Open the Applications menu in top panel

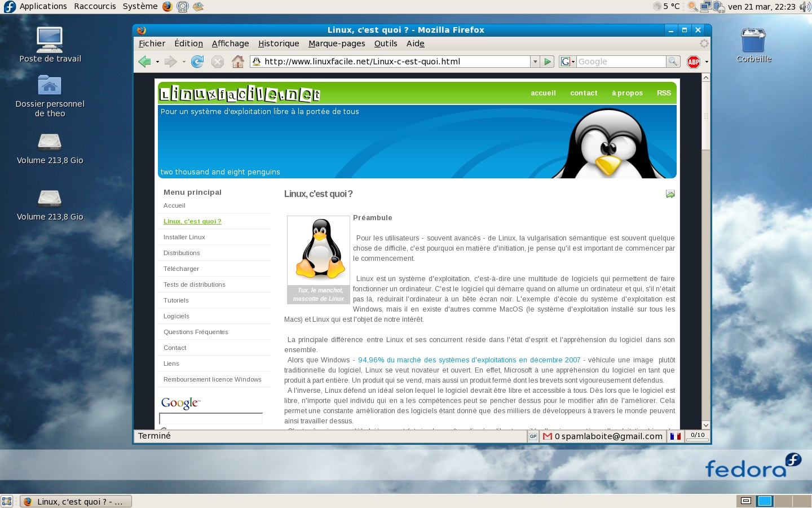(x=43, y=6)
